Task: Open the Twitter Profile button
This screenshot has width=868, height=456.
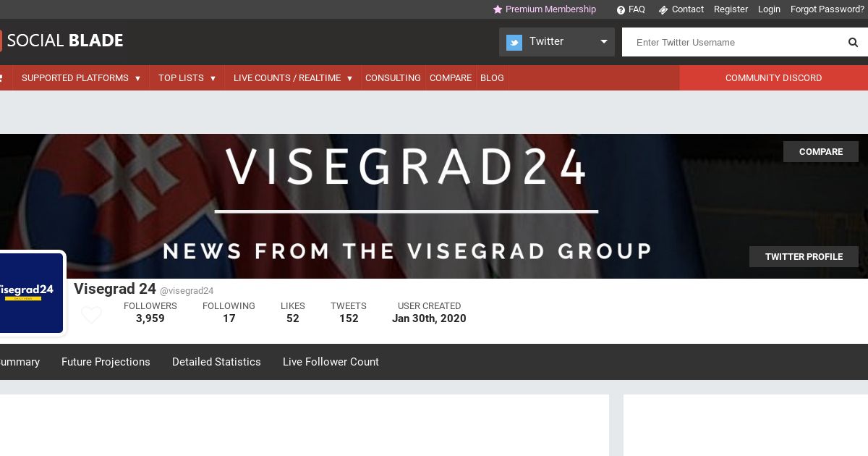Action: (x=804, y=256)
